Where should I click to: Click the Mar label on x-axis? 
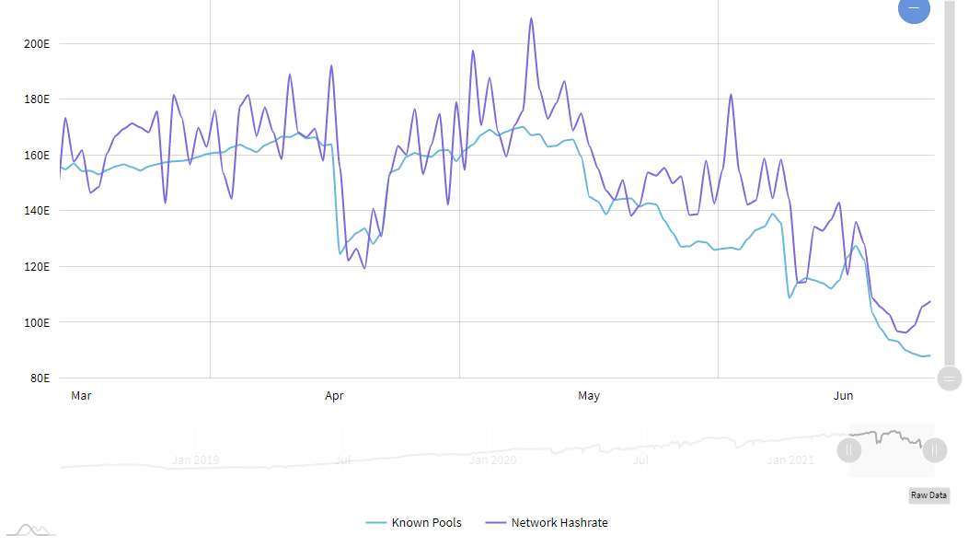81,396
